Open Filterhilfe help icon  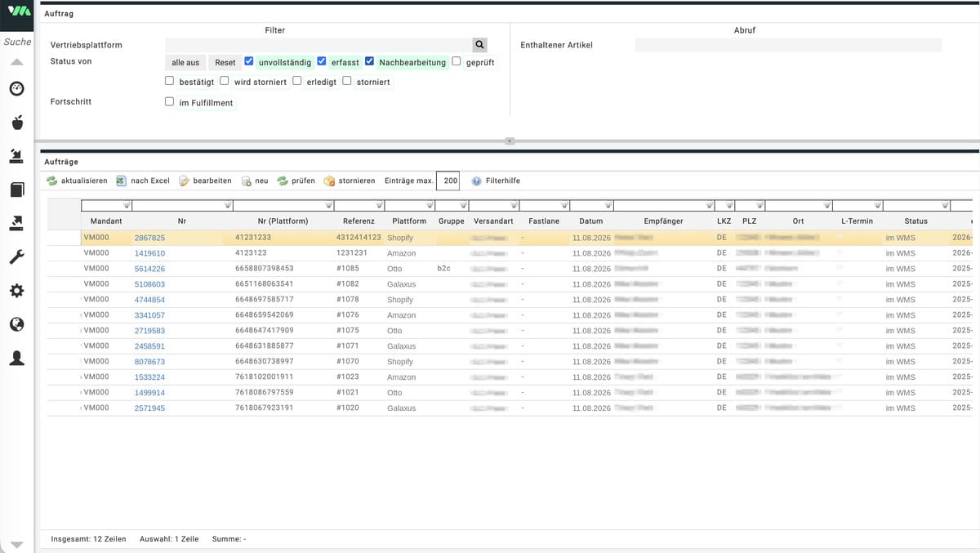tap(476, 181)
